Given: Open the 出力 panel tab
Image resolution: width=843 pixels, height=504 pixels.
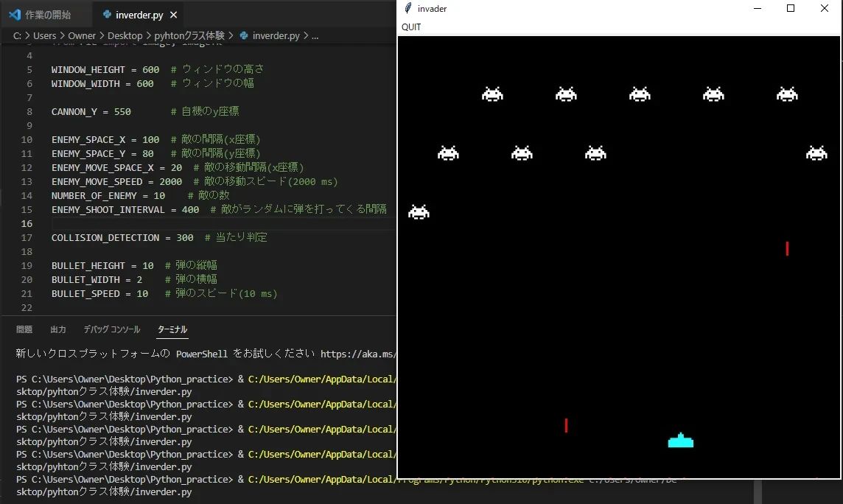Looking at the screenshot, I should (x=58, y=329).
